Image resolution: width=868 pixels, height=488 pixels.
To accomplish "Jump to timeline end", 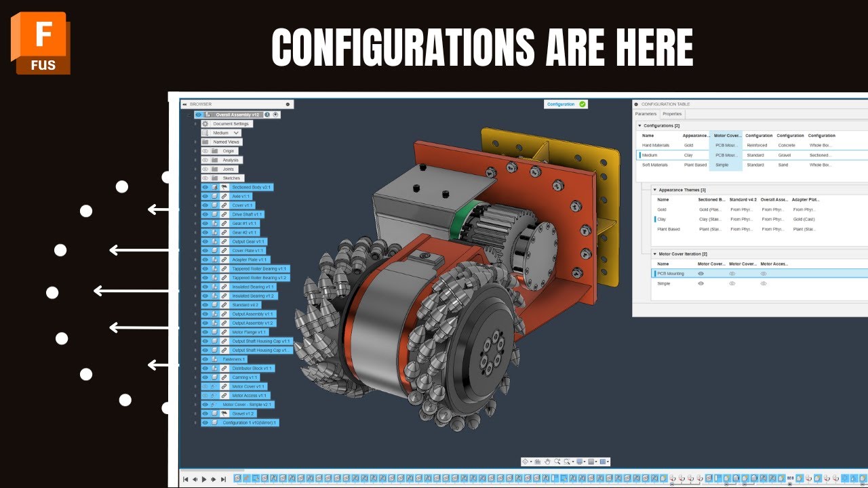I will click(223, 479).
